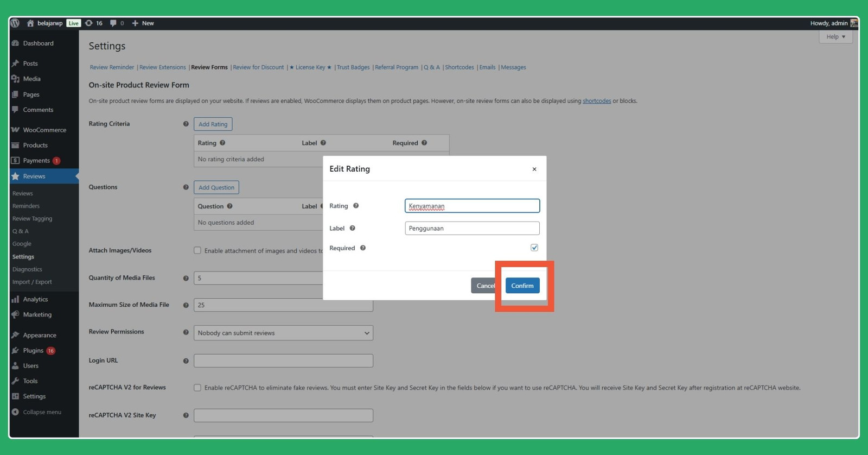The height and width of the screenshot is (455, 868).
Task: Follow the shortcodes hyperlink in description
Action: click(x=597, y=101)
